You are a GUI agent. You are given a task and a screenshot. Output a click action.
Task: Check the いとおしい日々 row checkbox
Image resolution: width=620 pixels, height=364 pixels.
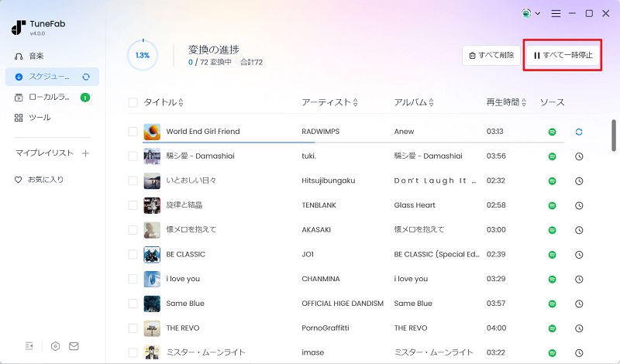pos(133,181)
